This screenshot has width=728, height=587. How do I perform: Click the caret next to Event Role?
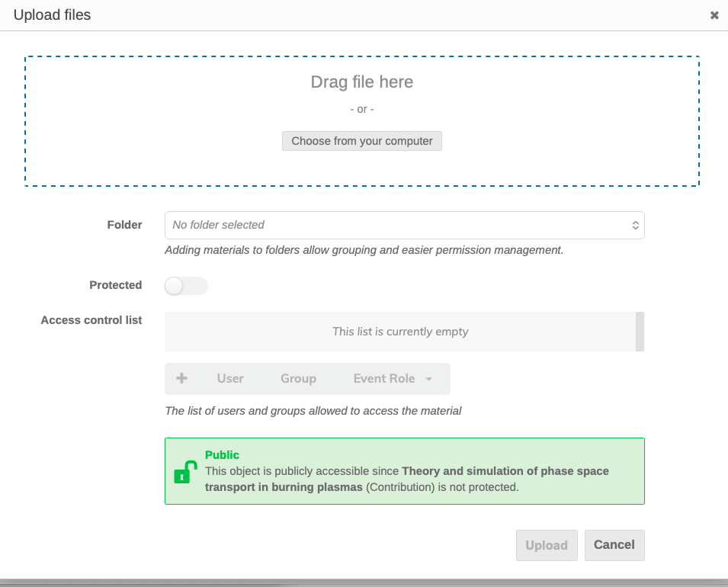pos(429,379)
